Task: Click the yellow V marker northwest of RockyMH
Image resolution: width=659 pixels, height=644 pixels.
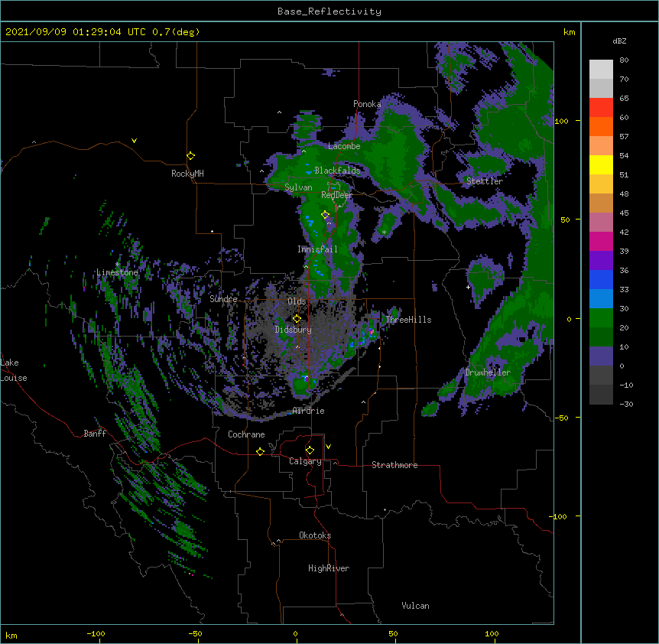Action: [x=134, y=141]
